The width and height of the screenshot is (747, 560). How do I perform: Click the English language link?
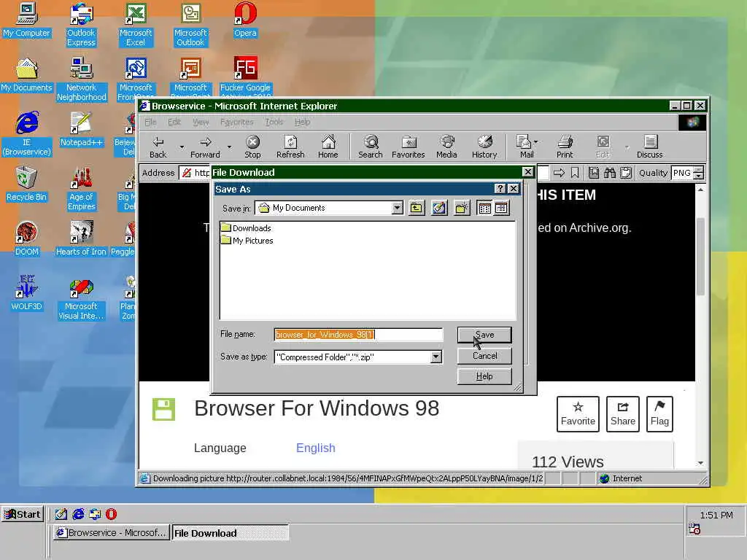click(x=315, y=448)
